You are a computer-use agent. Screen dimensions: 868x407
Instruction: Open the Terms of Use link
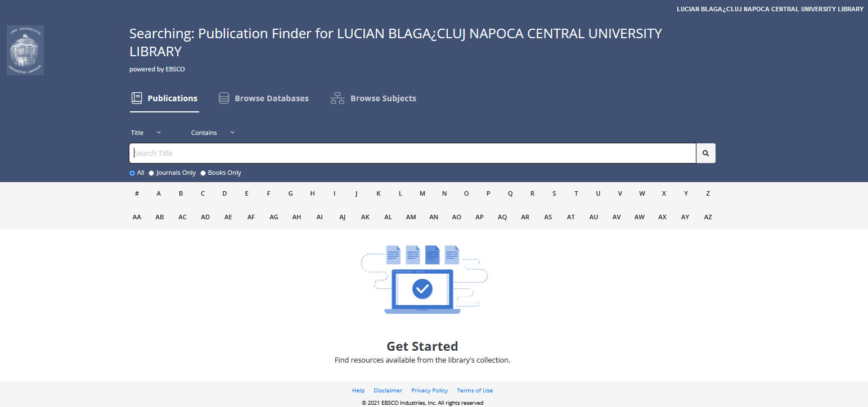click(x=475, y=391)
